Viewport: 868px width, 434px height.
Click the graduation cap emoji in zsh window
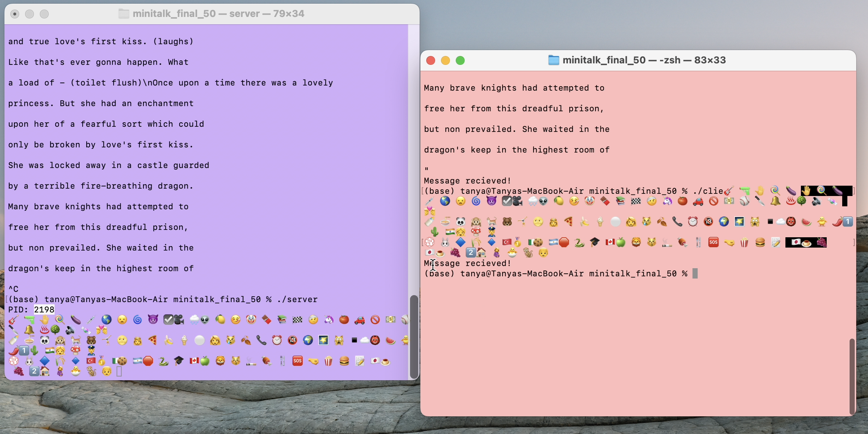594,242
